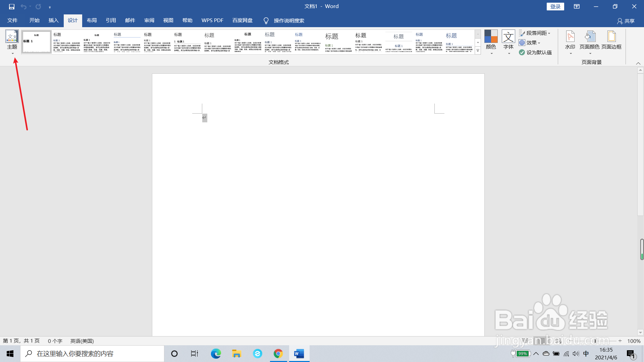Open Chrome from the taskbar
Image resolution: width=644 pixels, height=362 pixels.
click(x=278, y=354)
